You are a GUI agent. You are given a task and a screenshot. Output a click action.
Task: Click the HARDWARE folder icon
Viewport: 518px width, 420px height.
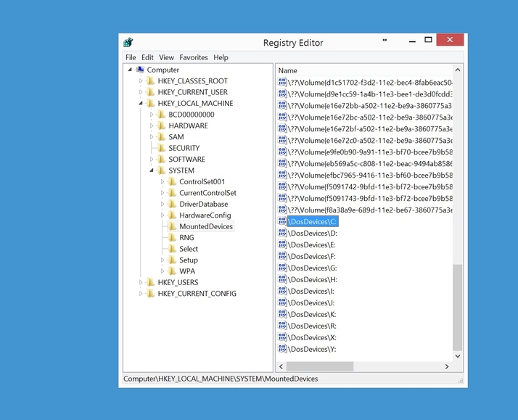162,125
